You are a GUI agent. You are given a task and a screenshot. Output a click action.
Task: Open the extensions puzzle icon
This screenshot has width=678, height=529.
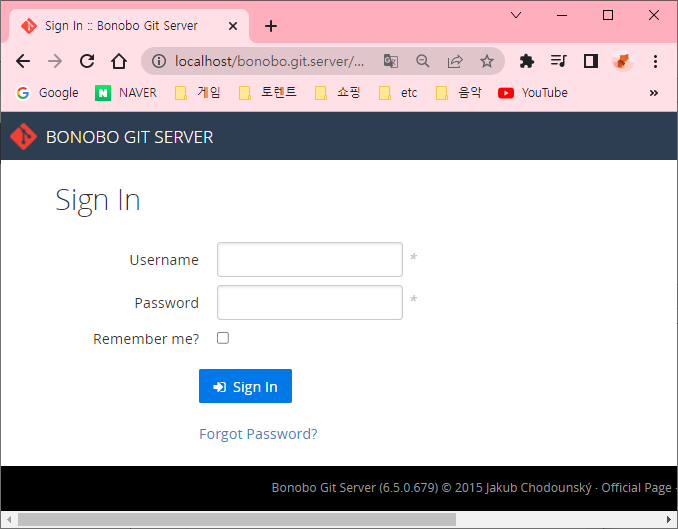coord(527,61)
